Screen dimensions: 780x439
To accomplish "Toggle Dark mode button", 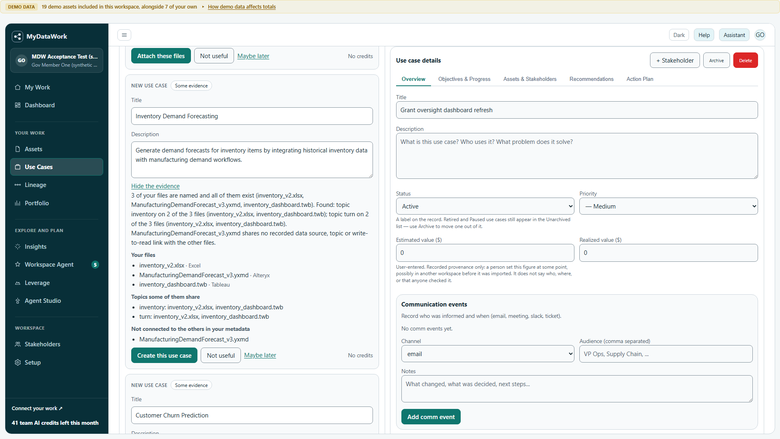I will 679,35.
